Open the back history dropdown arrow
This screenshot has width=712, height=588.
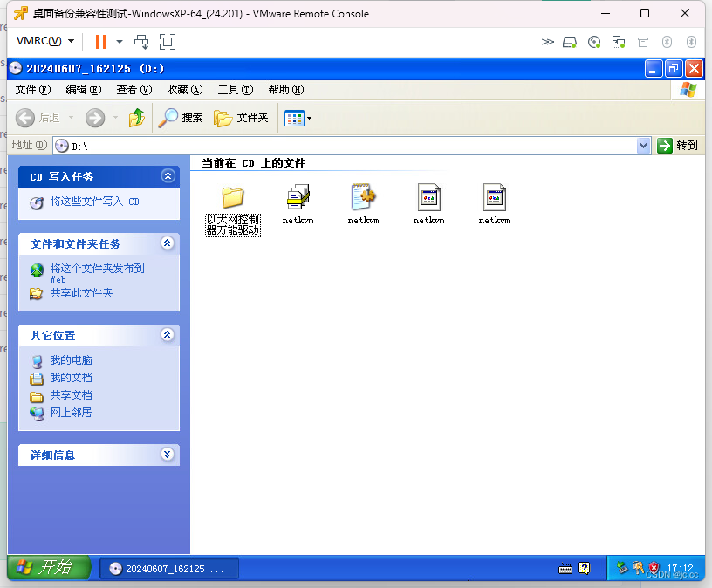pyautogui.click(x=71, y=118)
